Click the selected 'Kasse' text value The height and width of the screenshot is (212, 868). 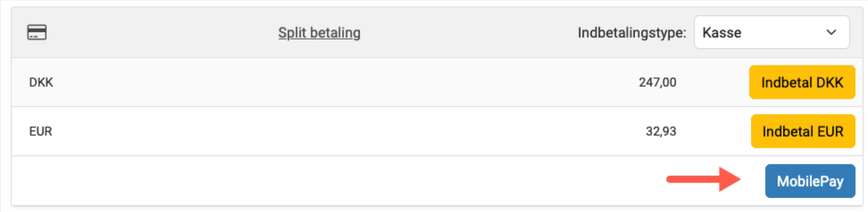[x=722, y=33]
